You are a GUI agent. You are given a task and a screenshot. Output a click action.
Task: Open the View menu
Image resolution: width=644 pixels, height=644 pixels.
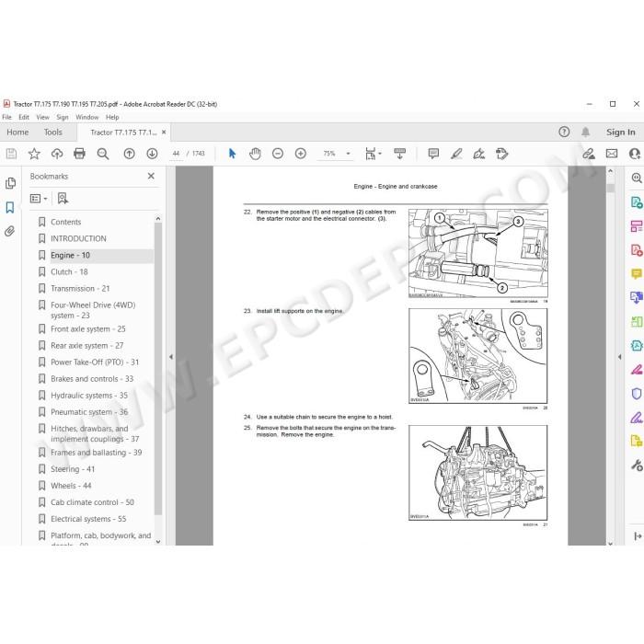click(x=42, y=117)
